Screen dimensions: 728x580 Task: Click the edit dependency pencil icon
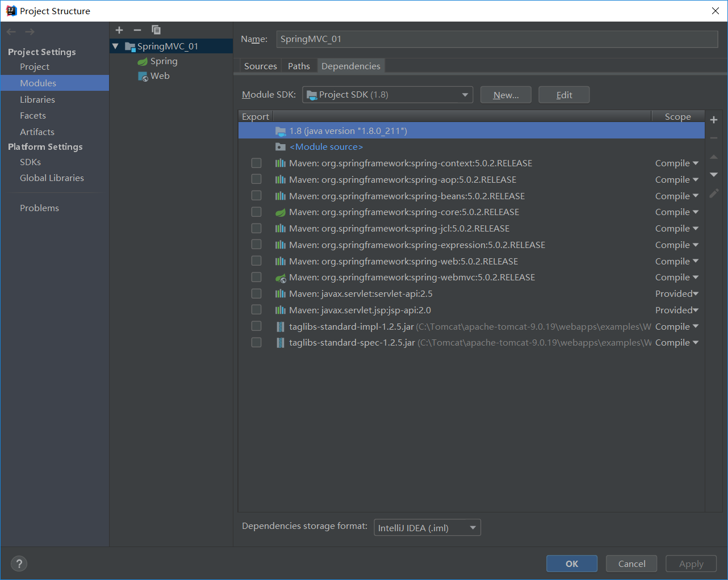coord(714,193)
